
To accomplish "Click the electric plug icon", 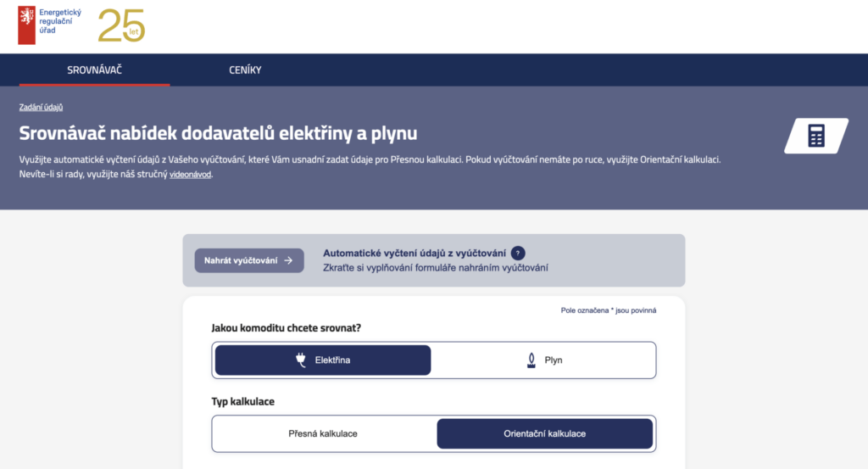I will point(300,360).
